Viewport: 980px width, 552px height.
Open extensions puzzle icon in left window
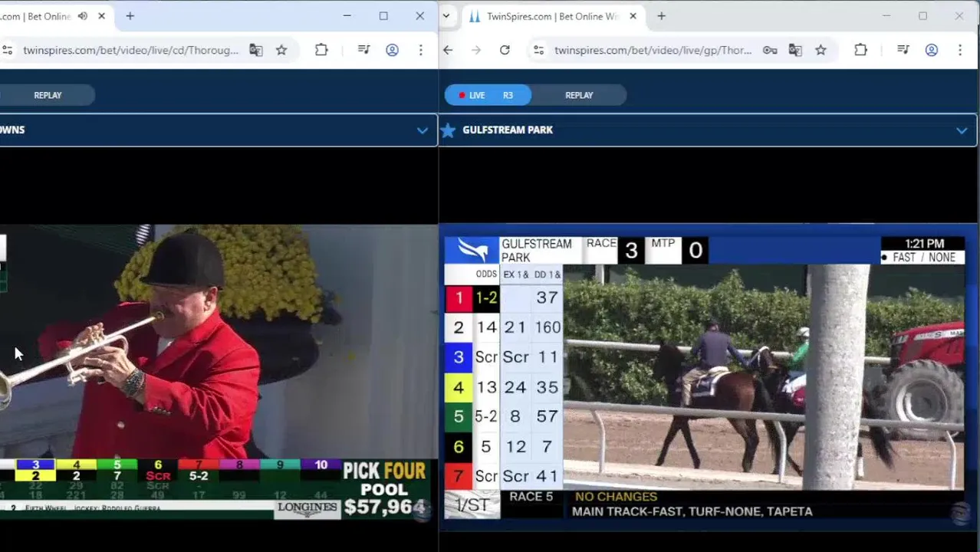pos(321,50)
